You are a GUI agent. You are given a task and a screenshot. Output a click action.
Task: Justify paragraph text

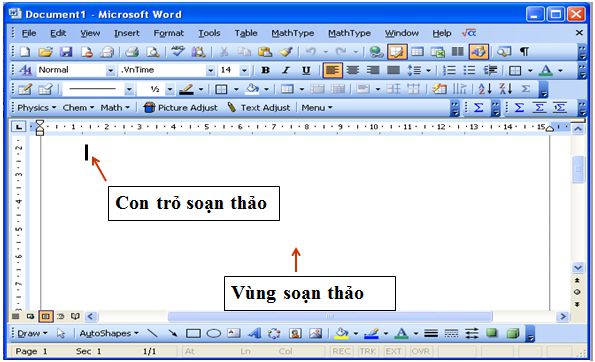[x=393, y=70]
